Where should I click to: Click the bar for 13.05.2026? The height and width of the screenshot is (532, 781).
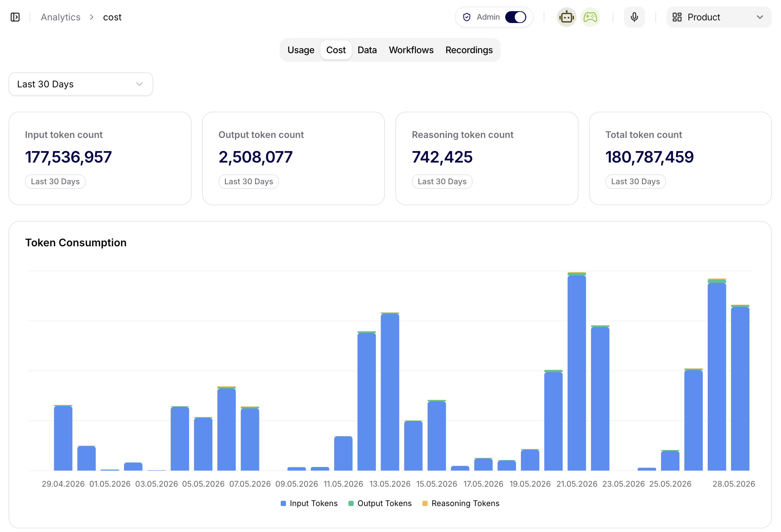point(390,391)
